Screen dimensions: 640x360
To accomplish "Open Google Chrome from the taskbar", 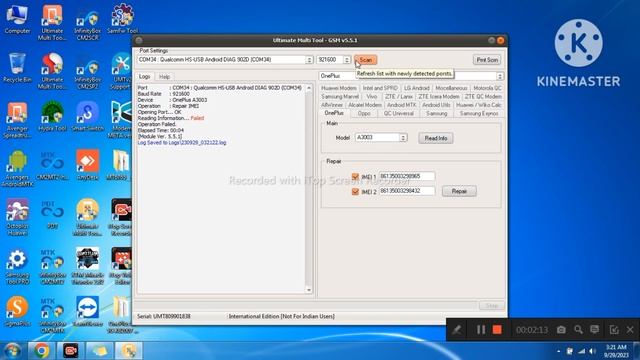I will point(41,351).
